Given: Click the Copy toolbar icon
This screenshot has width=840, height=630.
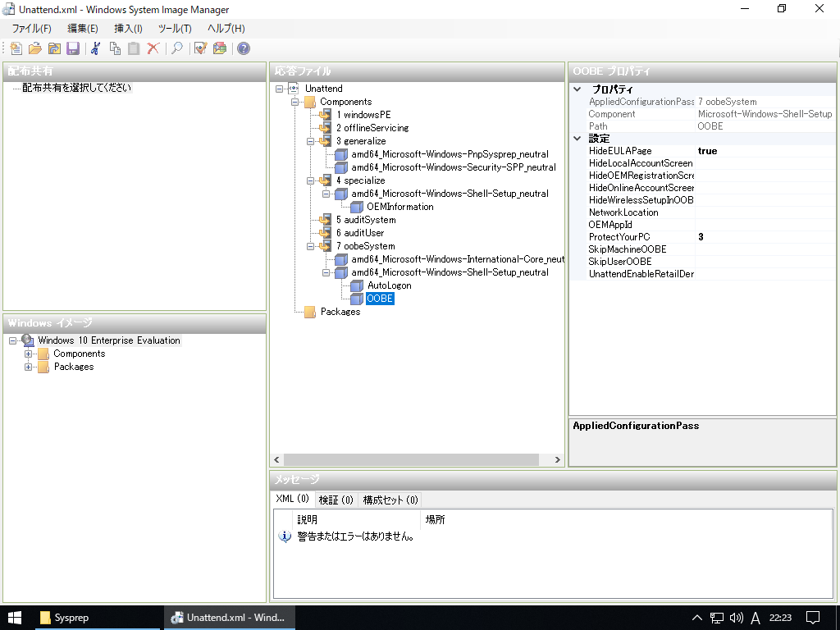Looking at the screenshot, I should pos(115,48).
